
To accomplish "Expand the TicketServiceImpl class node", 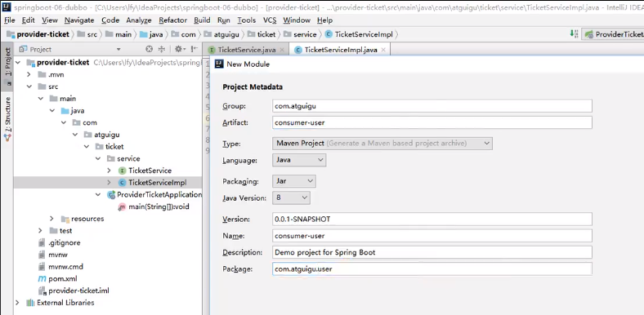I will [x=109, y=182].
